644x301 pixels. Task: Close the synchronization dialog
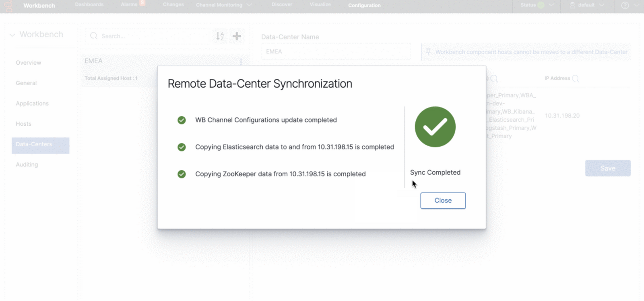(443, 201)
